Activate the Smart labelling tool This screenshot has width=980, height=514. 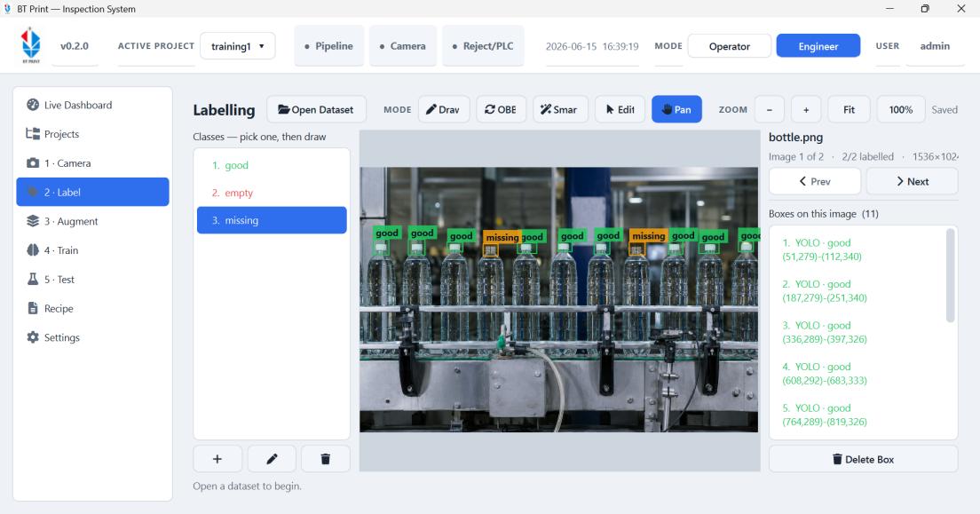click(x=560, y=109)
